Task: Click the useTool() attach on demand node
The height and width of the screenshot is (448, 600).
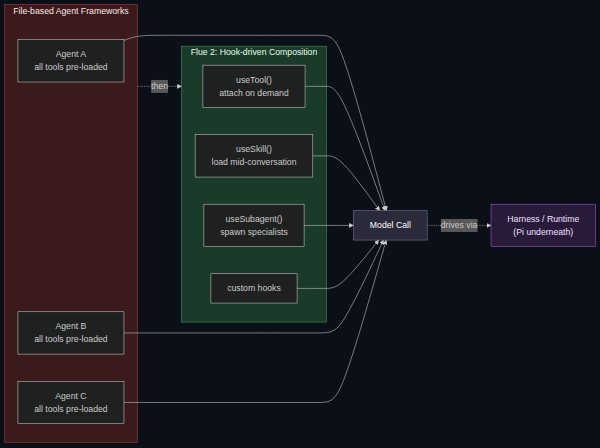Action: coord(254,86)
